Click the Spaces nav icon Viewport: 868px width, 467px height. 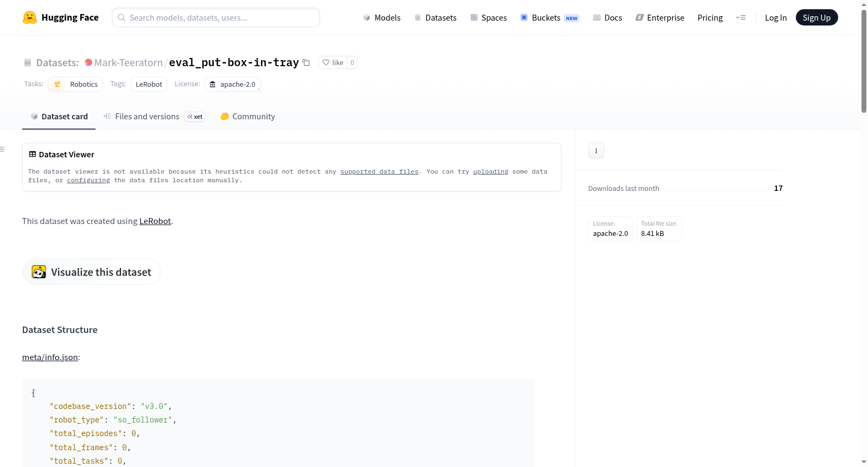pyautogui.click(x=474, y=17)
